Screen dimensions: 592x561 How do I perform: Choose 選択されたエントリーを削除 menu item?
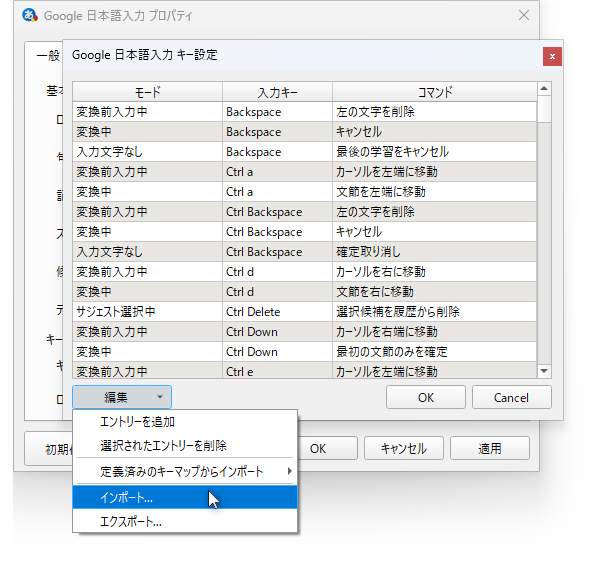[x=185, y=445]
